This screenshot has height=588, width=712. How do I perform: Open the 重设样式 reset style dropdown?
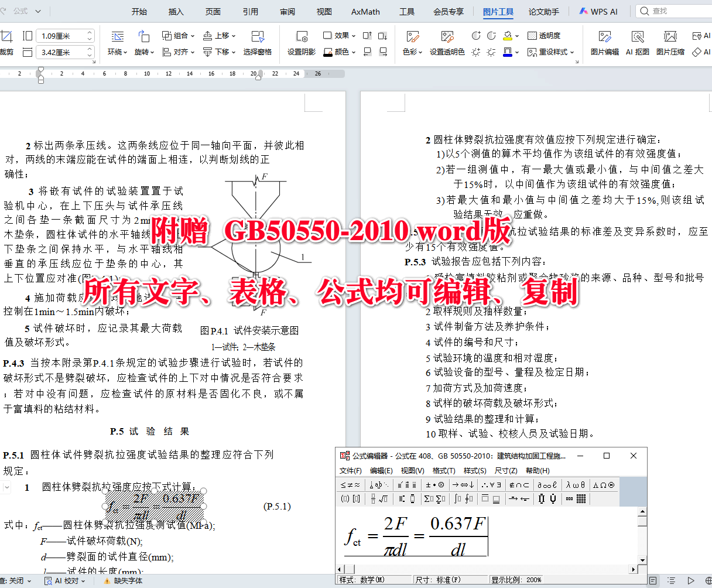[x=551, y=52]
